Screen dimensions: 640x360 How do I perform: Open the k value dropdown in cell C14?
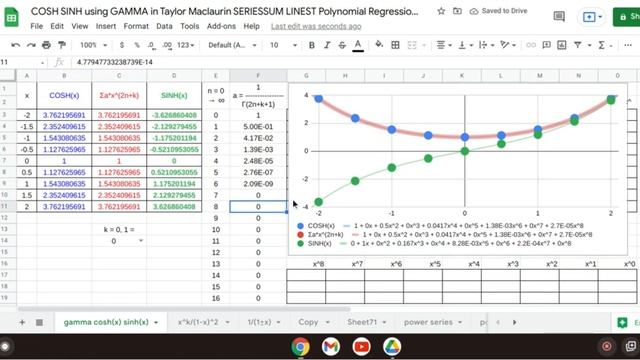click(141, 241)
